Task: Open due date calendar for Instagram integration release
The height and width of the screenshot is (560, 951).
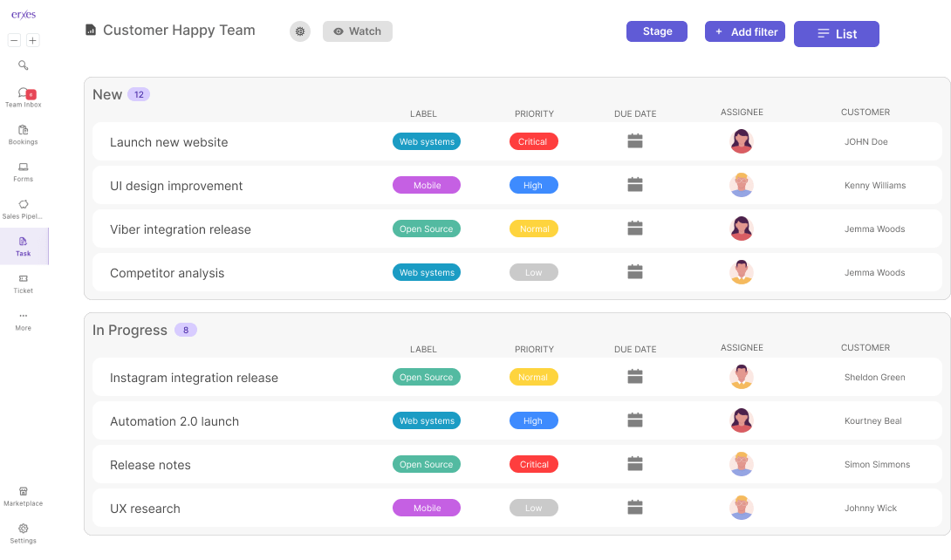Action: coord(635,377)
